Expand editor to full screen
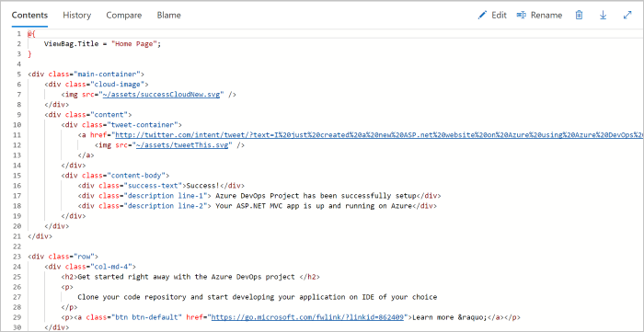 (x=627, y=16)
